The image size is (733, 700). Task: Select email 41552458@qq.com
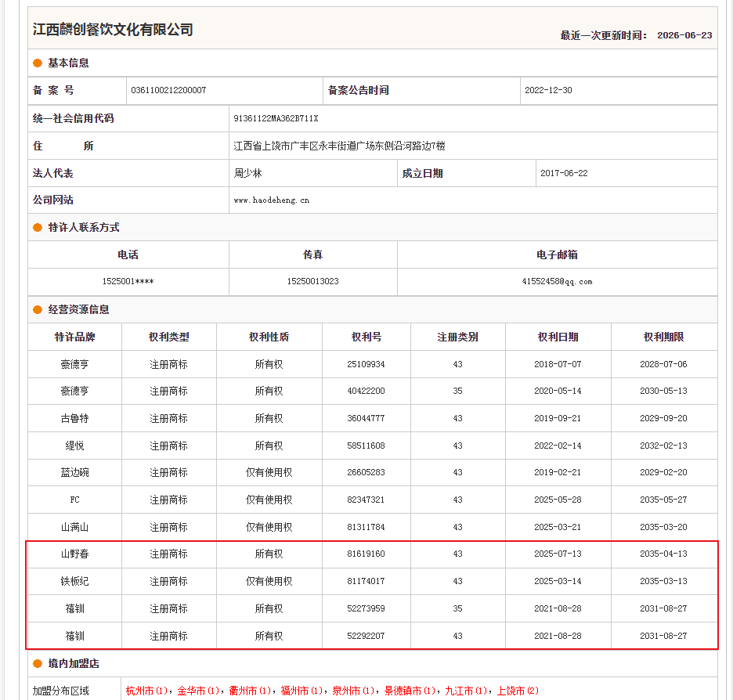557,281
